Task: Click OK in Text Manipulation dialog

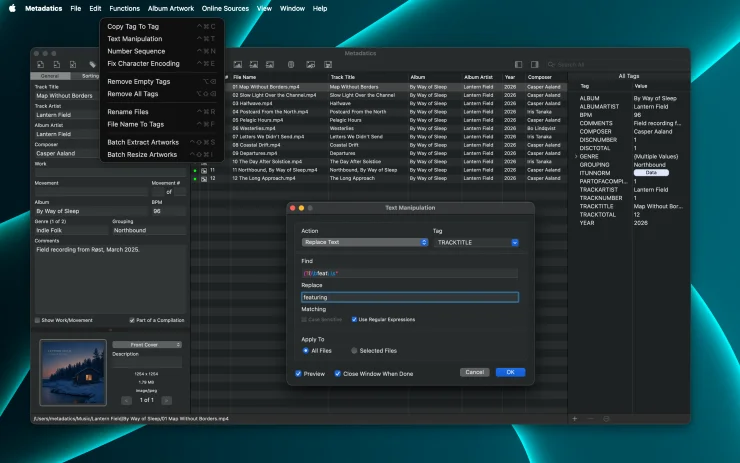Action: (510, 372)
